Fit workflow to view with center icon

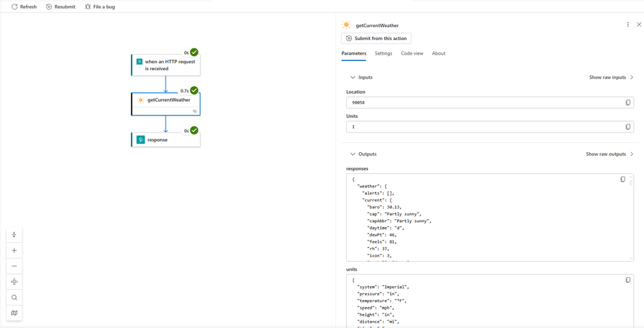pos(14,282)
